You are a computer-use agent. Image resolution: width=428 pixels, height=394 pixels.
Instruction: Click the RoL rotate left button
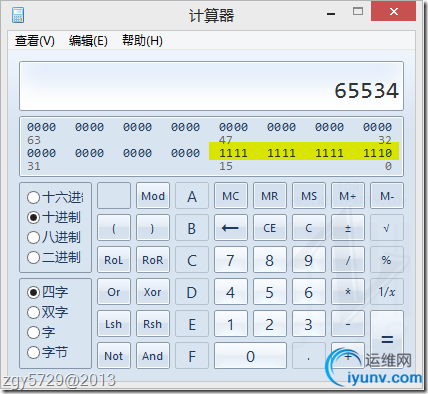[114, 260]
